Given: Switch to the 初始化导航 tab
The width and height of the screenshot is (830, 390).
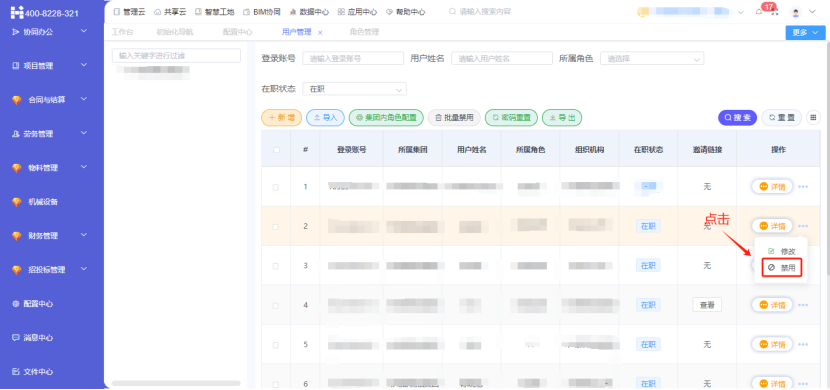Looking at the screenshot, I should pos(175,32).
